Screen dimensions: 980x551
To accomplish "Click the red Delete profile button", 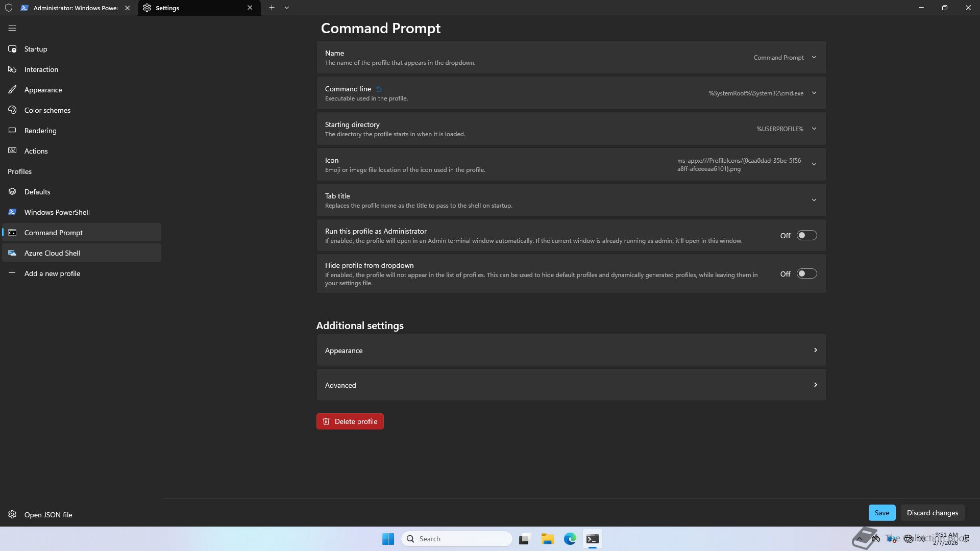I will coord(350,421).
